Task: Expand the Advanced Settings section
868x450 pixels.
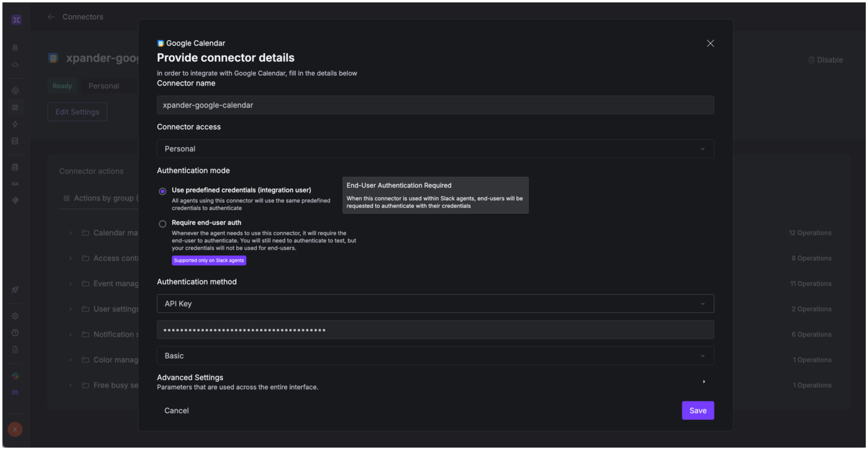Action: coord(704,382)
